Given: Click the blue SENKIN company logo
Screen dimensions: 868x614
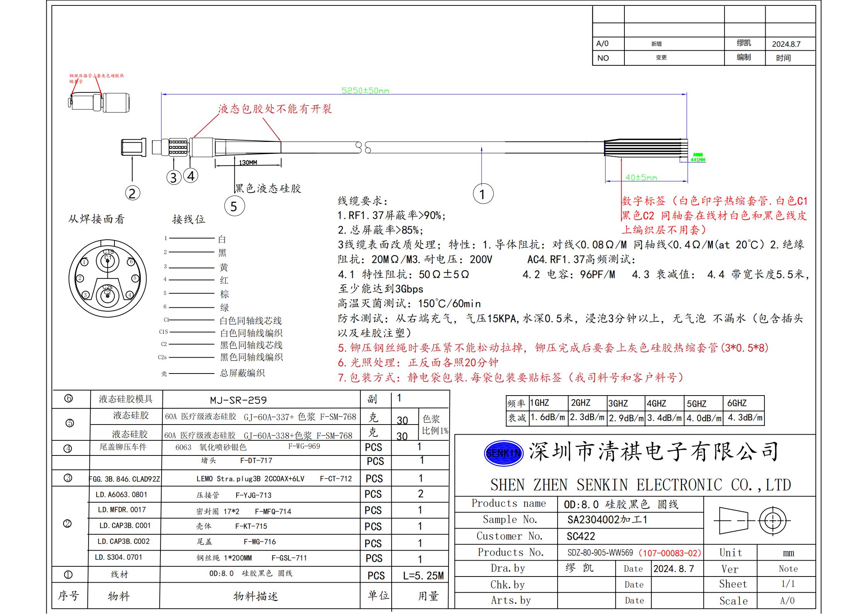Looking at the screenshot, I should 503,453.
